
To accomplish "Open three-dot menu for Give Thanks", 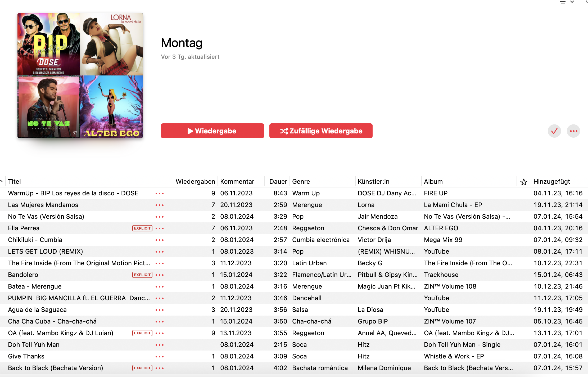I will point(160,357).
